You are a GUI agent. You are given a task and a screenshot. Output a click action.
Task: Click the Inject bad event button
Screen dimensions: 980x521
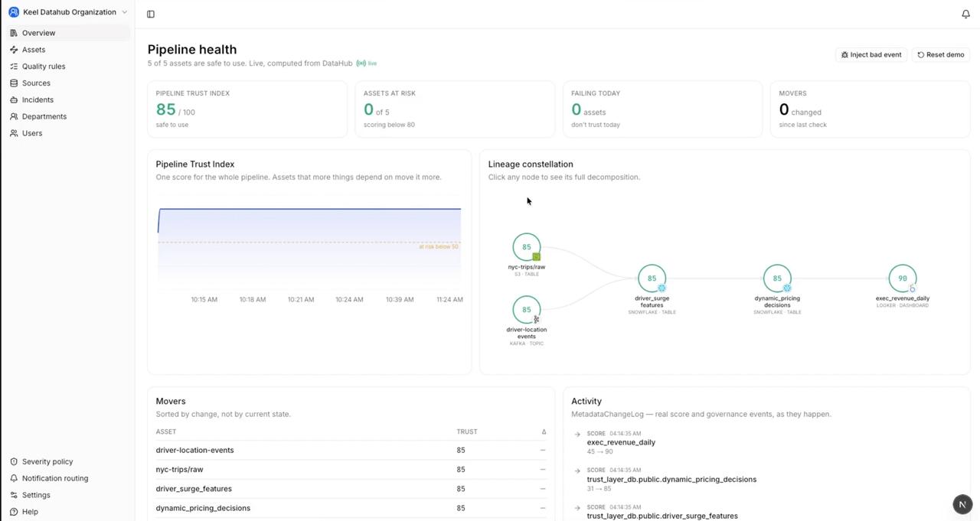(x=871, y=54)
